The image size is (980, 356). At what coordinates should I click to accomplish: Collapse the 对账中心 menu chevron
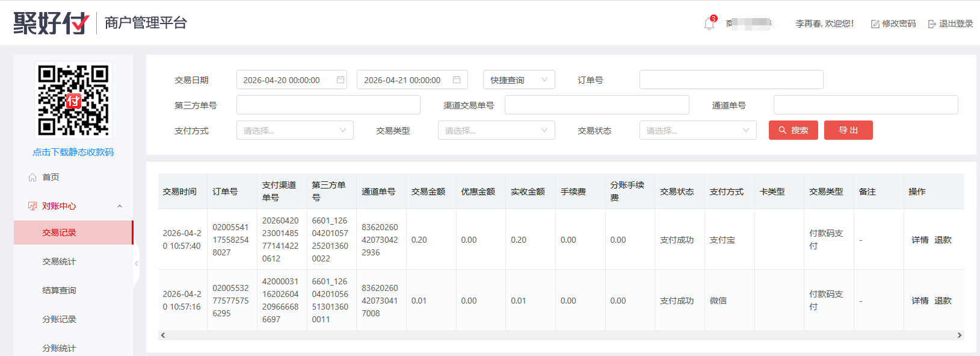click(x=120, y=206)
